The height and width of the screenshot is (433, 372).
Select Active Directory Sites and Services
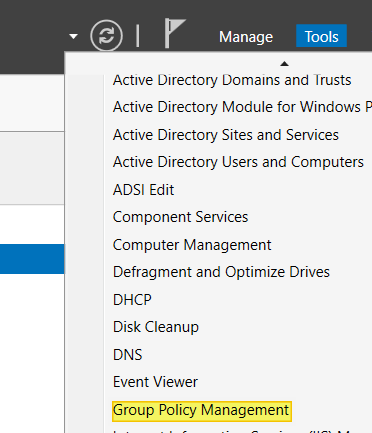click(x=226, y=135)
